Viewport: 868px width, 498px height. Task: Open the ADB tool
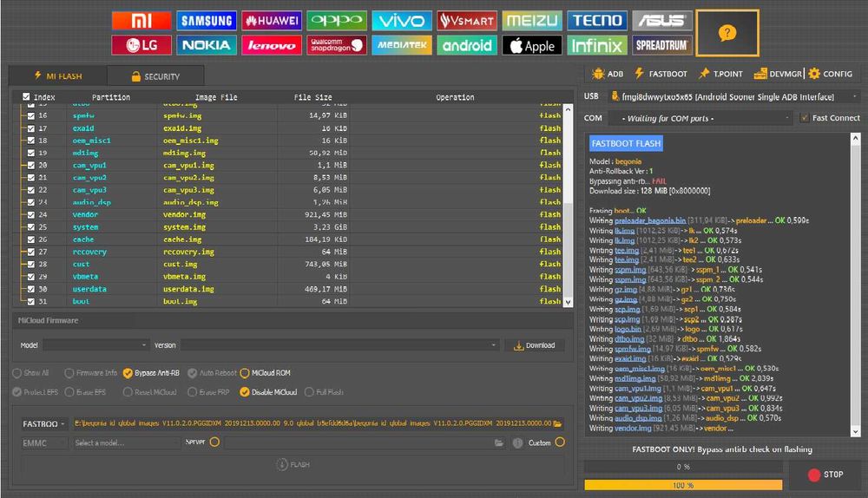(x=608, y=74)
